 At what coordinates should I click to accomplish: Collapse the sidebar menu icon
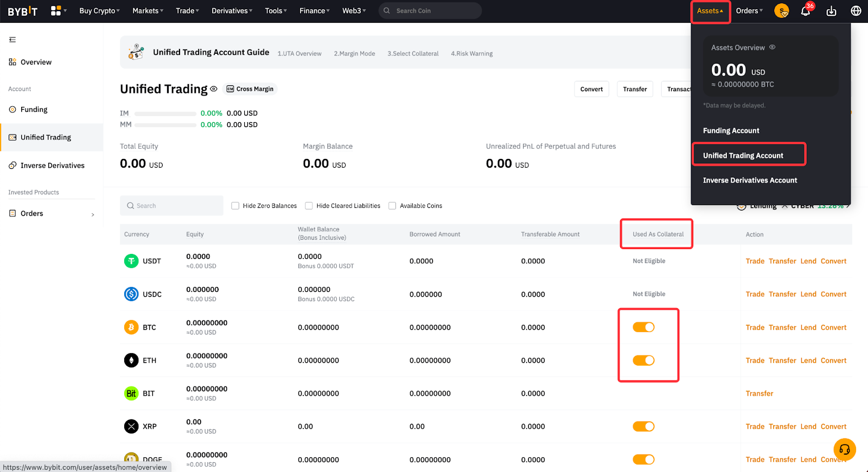coord(12,40)
